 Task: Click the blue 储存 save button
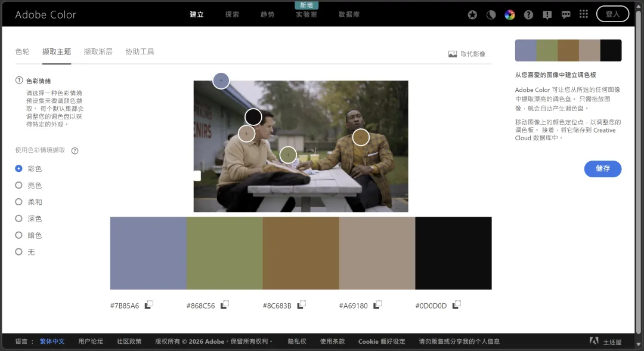point(602,168)
